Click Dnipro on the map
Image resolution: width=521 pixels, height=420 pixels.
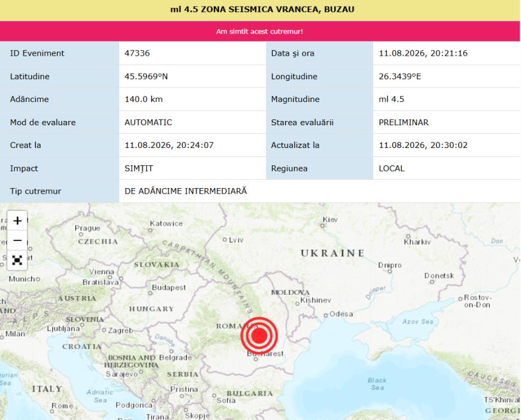point(390,265)
